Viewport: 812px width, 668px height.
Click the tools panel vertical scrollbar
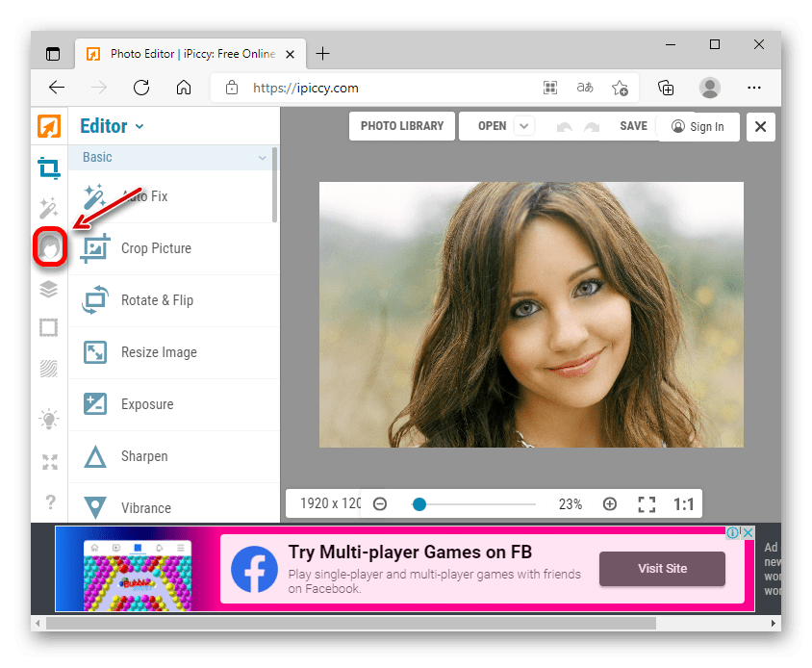pyautogui.click(x=274, y=185)
